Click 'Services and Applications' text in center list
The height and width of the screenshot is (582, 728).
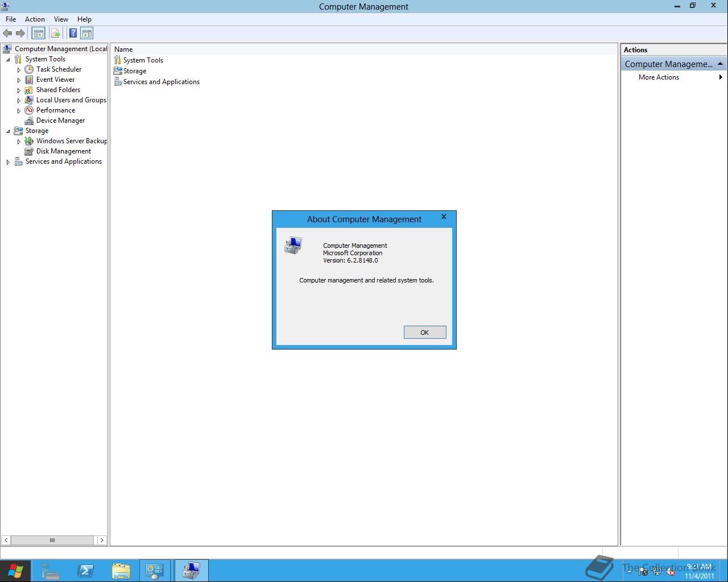click(x=162, y=82)
